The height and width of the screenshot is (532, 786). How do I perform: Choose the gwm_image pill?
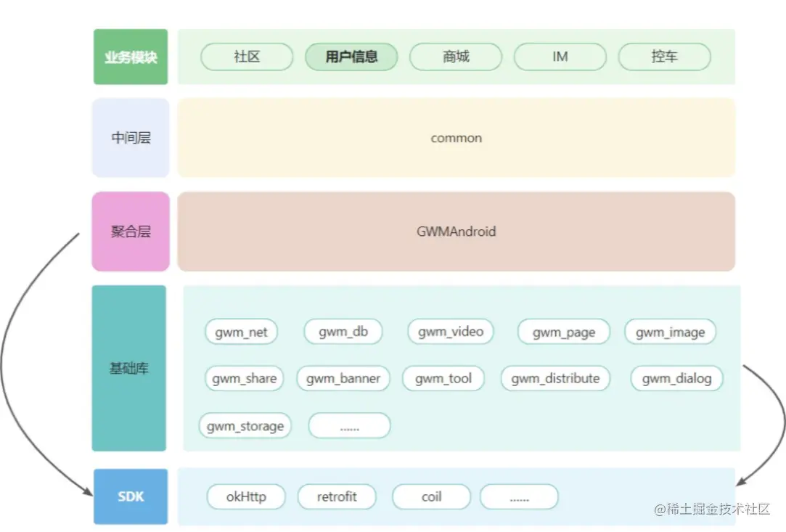pos(670,332)
